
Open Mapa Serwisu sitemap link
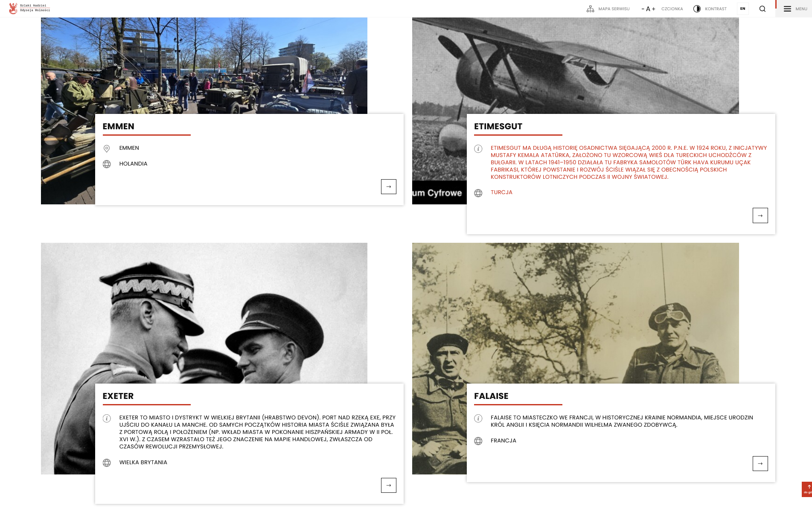point(608,9)
